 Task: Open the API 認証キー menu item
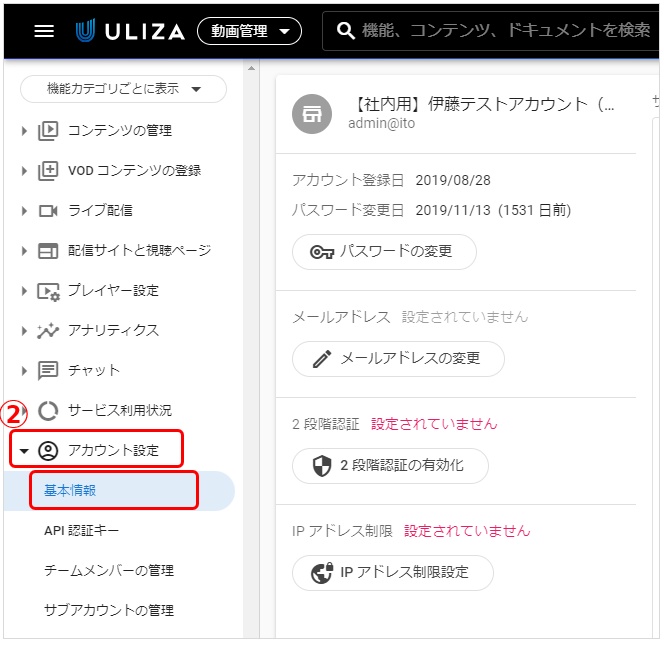tap(82, 531)
